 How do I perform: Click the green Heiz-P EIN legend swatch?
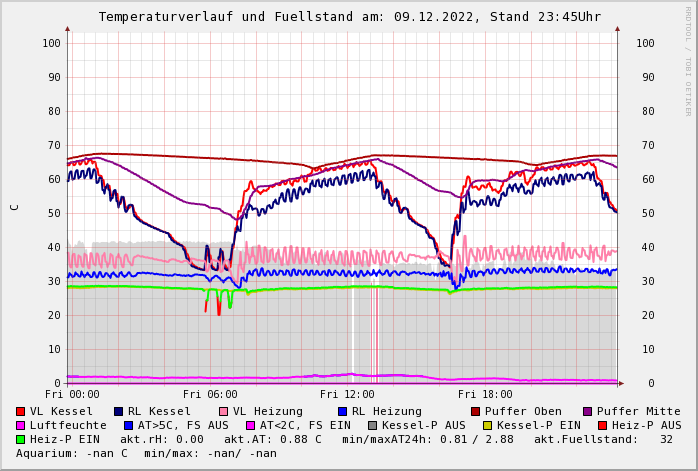click(x=21, y=439)
